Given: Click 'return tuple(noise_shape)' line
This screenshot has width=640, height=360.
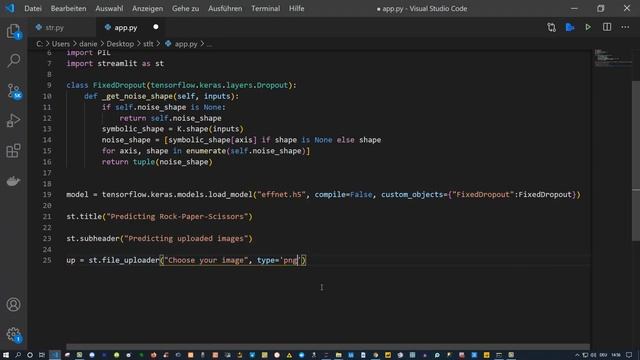Looking at the screenshot, I should click(x=157, y=162).
